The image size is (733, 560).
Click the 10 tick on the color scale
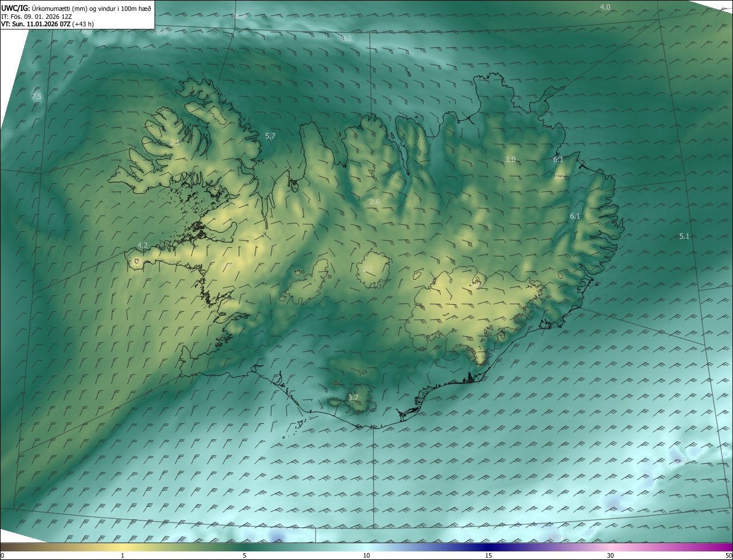click(x=366, y=555)
